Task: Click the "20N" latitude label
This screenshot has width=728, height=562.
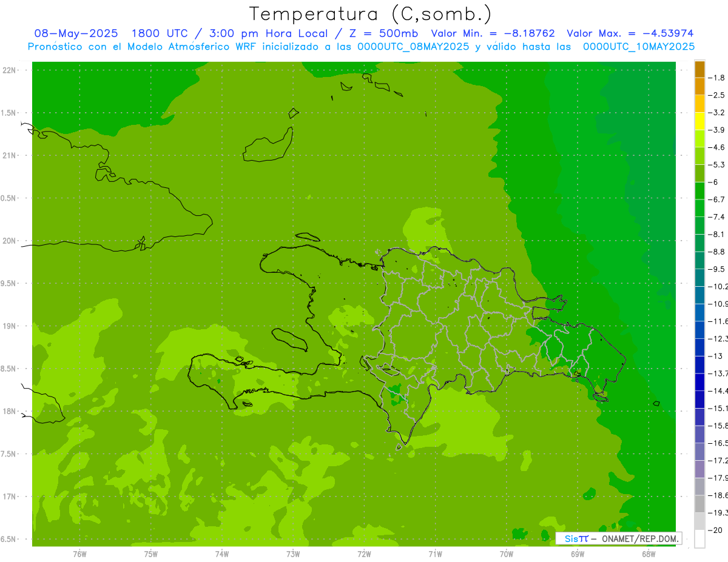Action: [x=10, y=241]
